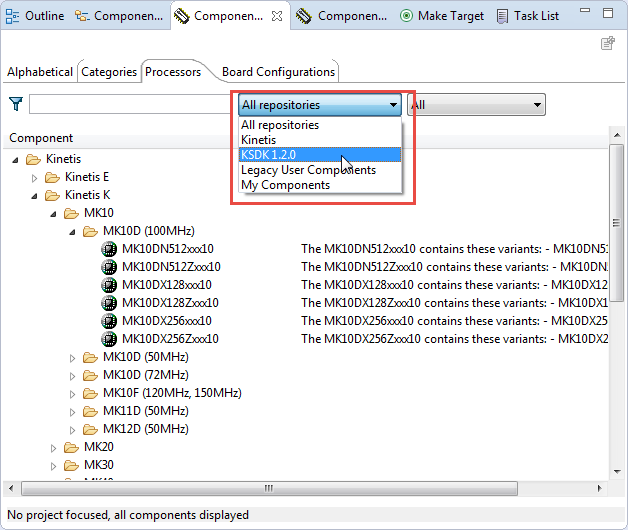Expand the MK12D (50MHz) folder
This screenshot has width=628, height=530.
pyautogui.click(x=72, y=430)
